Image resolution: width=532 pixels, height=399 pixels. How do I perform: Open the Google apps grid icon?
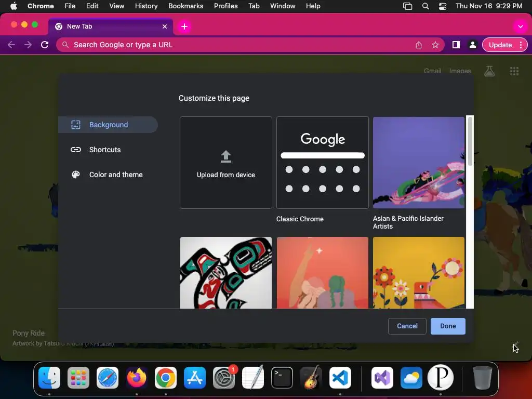pos(514,71)
